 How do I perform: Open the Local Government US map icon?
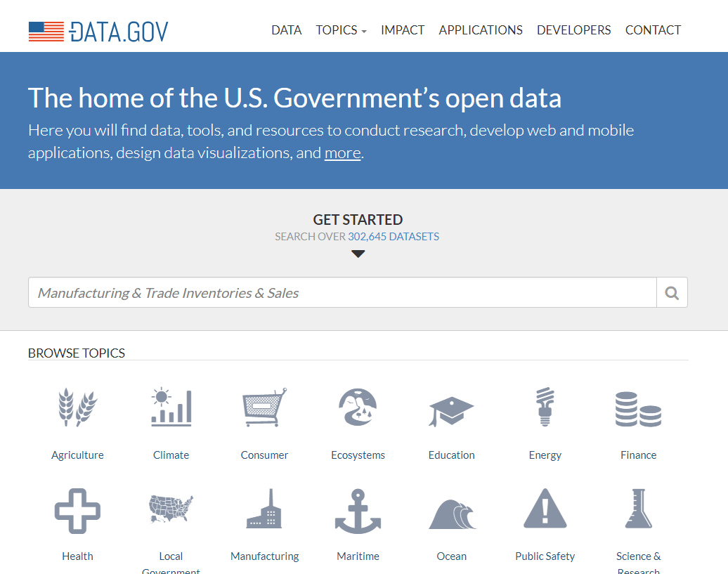point(171,509)
